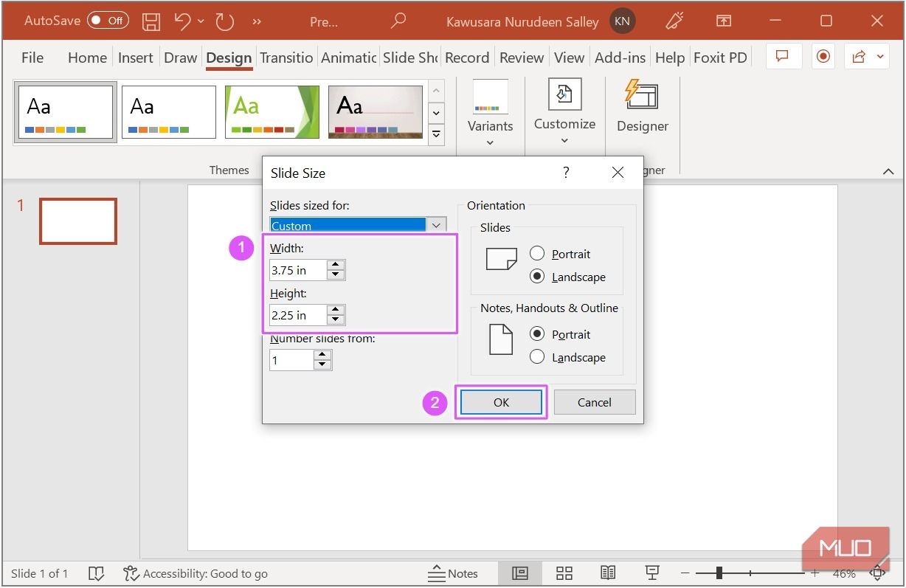Switch to the Home tab
The height and width of the screenshot is (588, 906).
click(87, 58)
